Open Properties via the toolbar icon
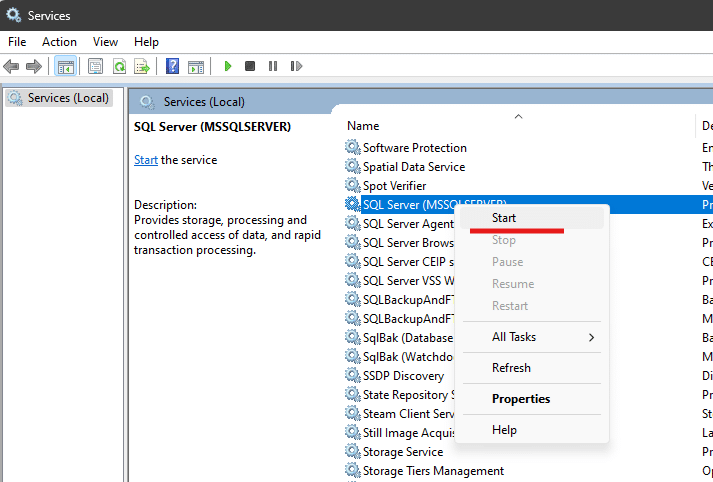The height and width of the screenshot is (482, 713). (x=95, y=67)
